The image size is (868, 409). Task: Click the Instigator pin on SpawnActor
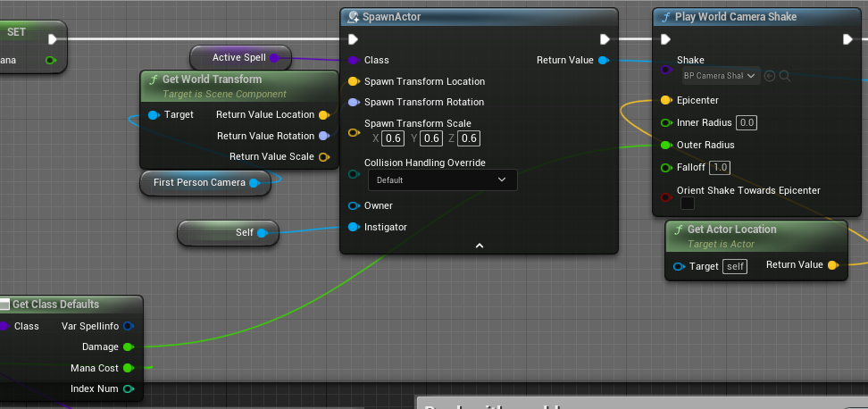click(x=354, y=227)
